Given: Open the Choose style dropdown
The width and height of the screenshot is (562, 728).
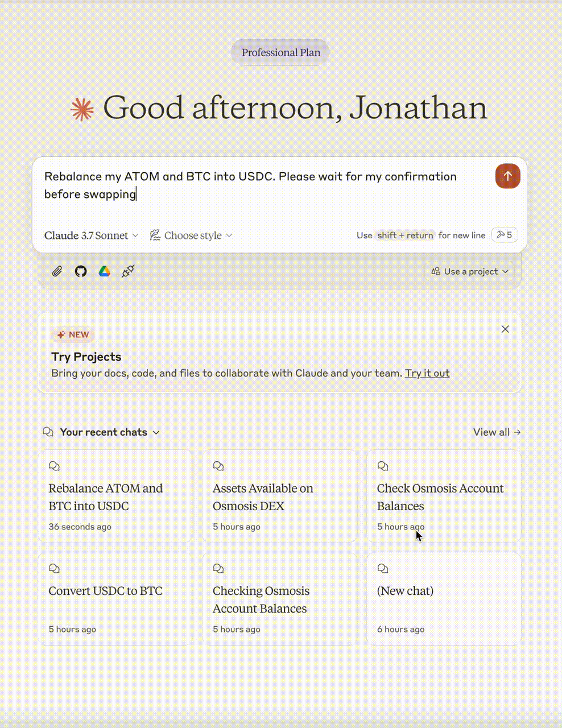Looking at the screenshot, I should [191, 235].
